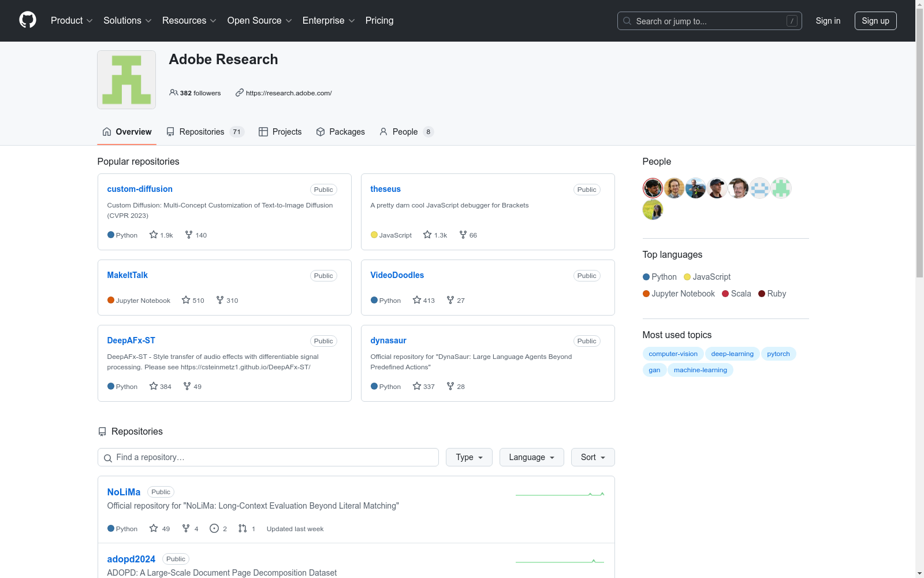Click the deep-learning topic tag

pos(732,354)
